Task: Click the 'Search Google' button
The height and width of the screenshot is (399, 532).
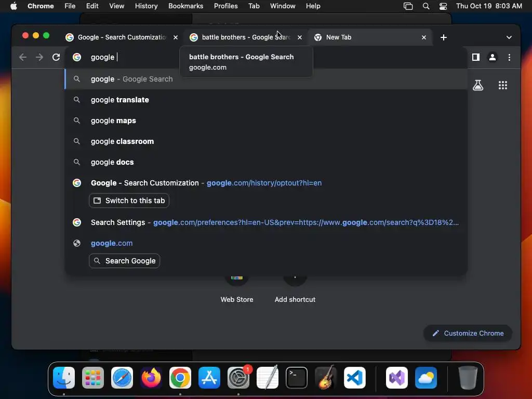Action: [124, 261]
